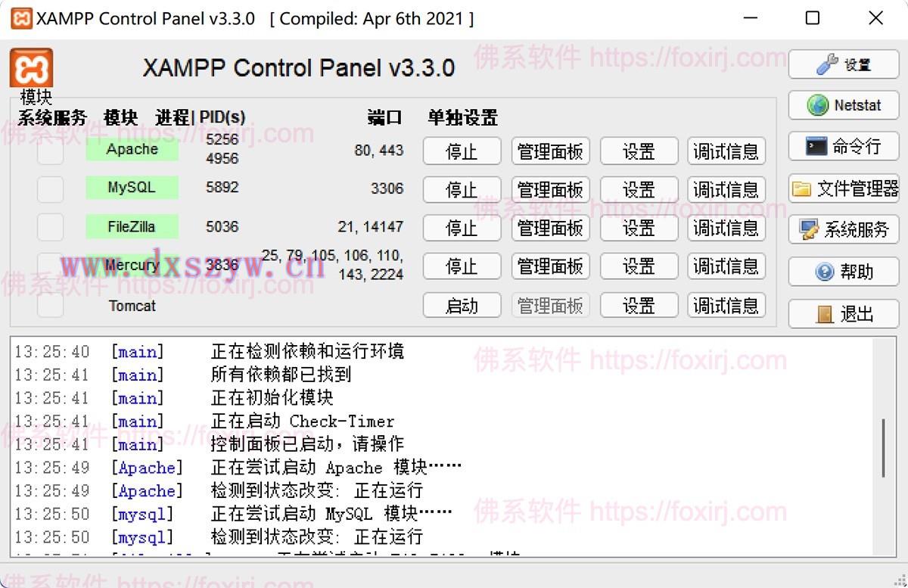Click the "进程| PID(s)" column header

(201, 117)
